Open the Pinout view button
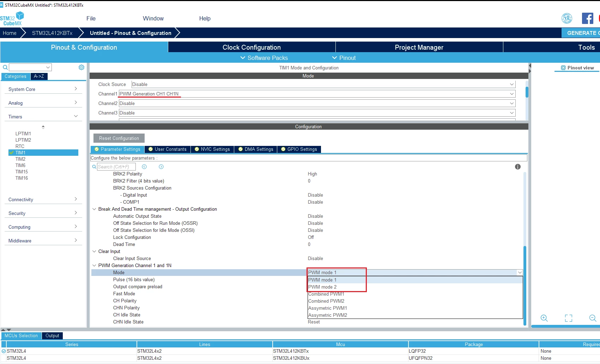The width and height of the screenshot is (600, 364). click(577, 68)
